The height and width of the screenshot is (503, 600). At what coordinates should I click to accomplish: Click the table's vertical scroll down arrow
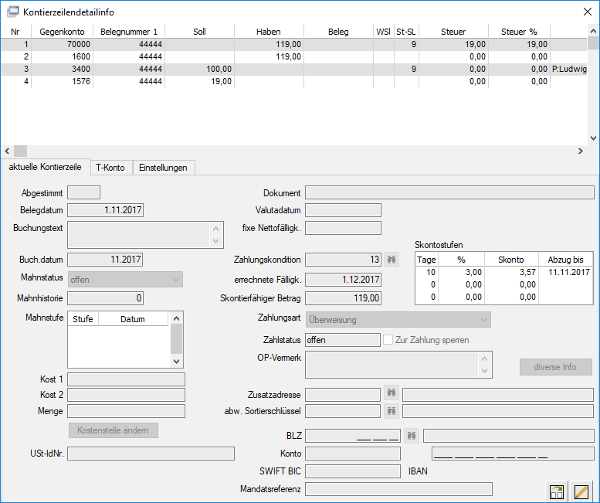coord(593,138)
